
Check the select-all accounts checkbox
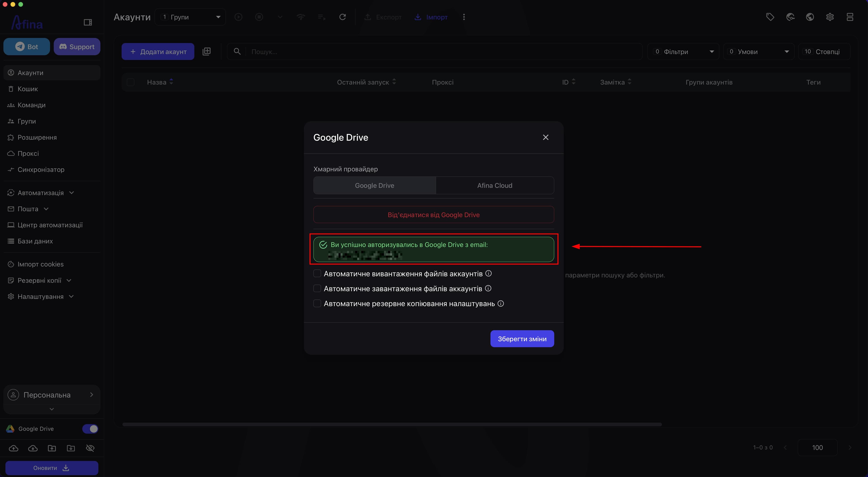[130, 82]
